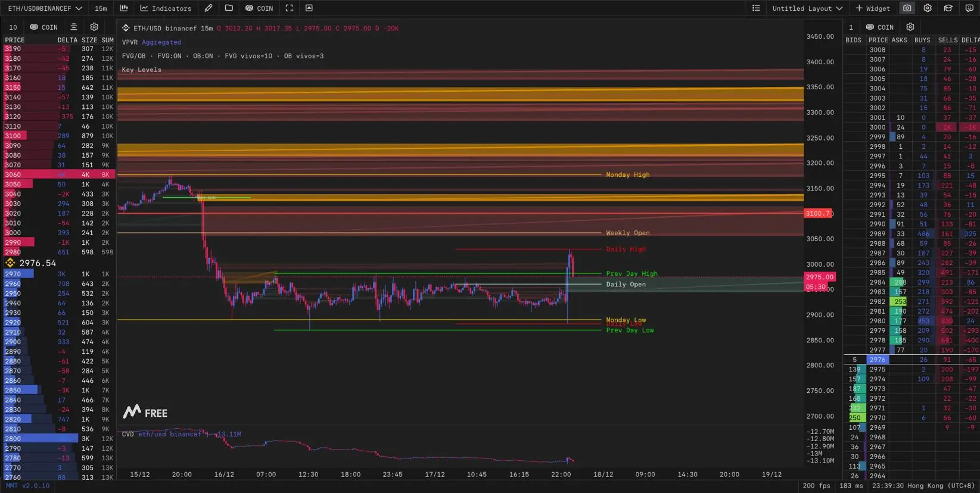The width and height of the screenshot is (980, 493).
Task: Click the 2975.00 current price axis tag
Action: tap(820, 277)
